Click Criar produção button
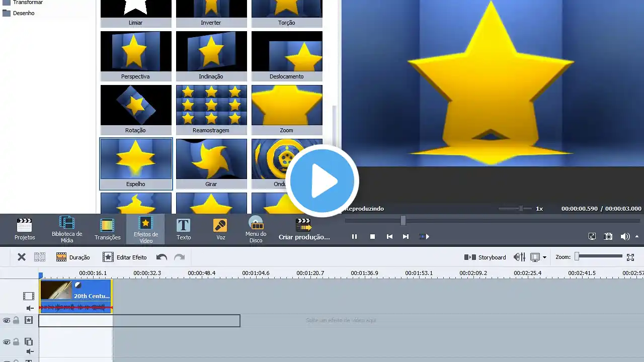The width and height of the screenshot is (644, 362). point(304,229)
